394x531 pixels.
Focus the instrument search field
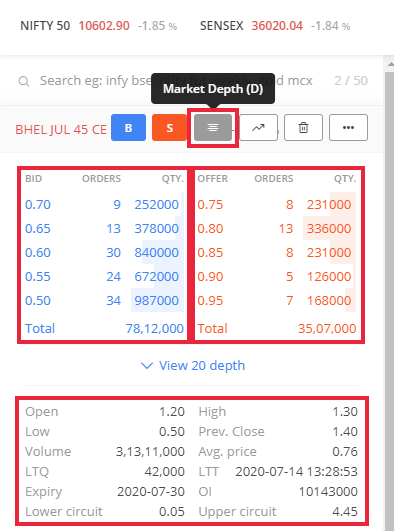176,81
